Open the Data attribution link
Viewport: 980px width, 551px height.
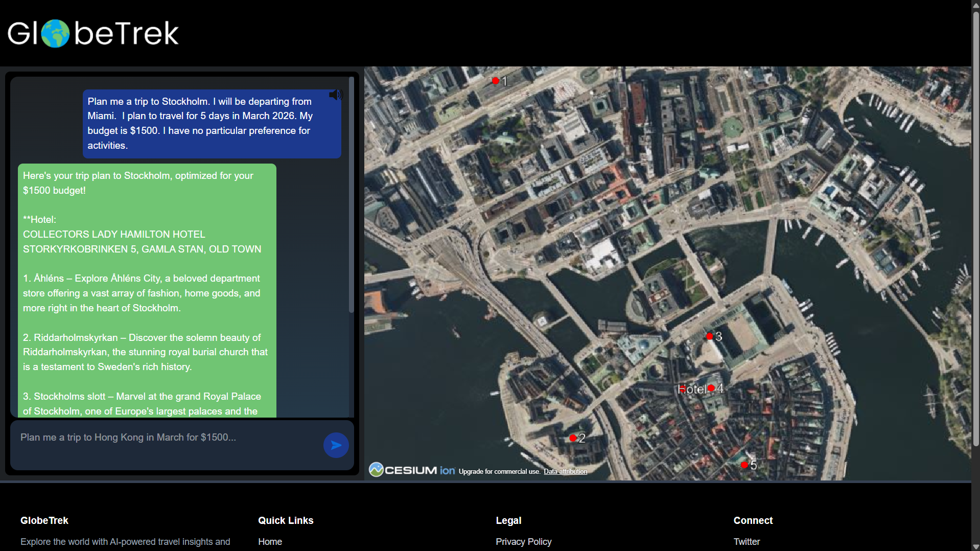coord(565,472)
